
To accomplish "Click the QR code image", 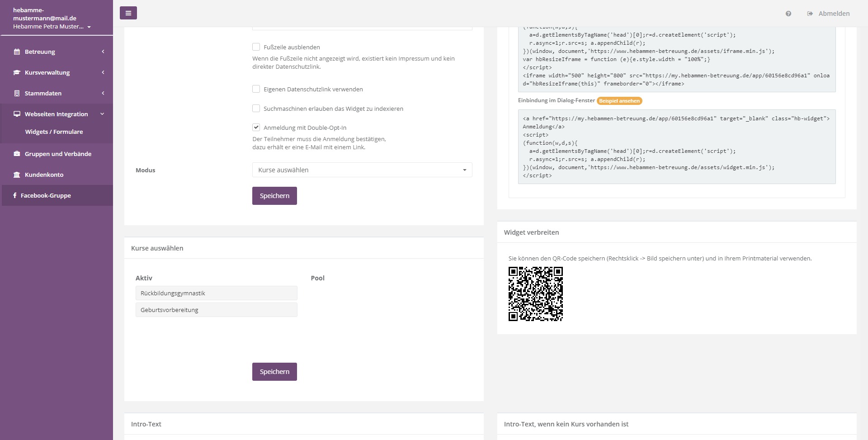I will (535, 294).
